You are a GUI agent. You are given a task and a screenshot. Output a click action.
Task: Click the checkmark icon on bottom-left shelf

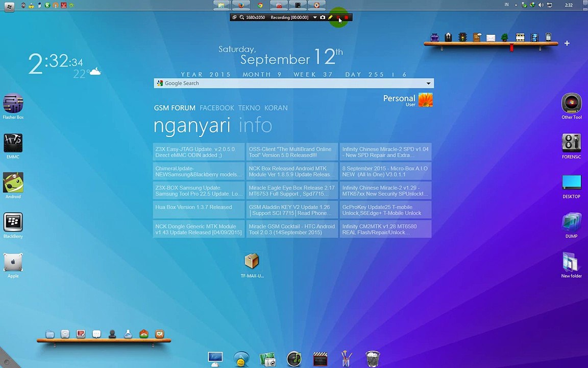[159, 334]
